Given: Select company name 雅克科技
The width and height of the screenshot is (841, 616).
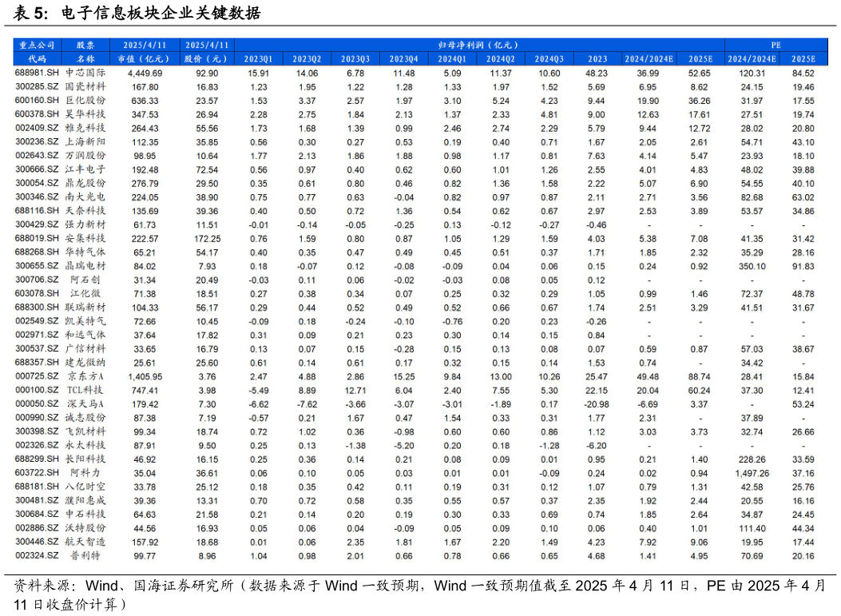Looking at the screenshot, I should [85, 128].
